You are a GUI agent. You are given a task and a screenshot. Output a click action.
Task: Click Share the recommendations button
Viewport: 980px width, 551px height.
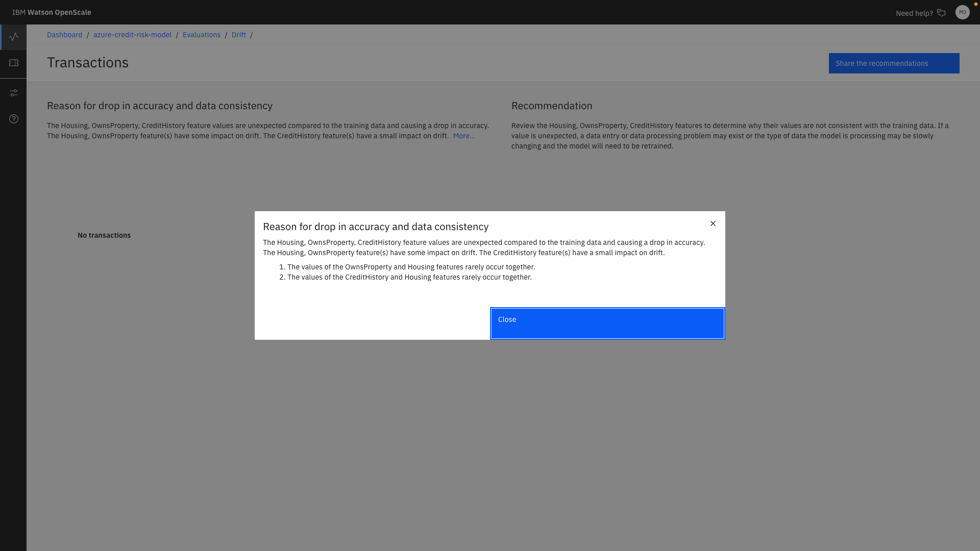894,63
